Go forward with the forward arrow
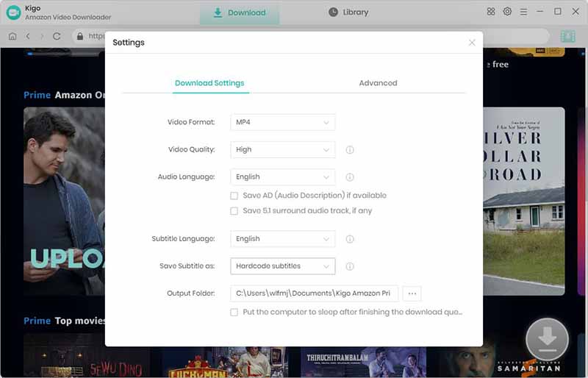 (42, 36)
